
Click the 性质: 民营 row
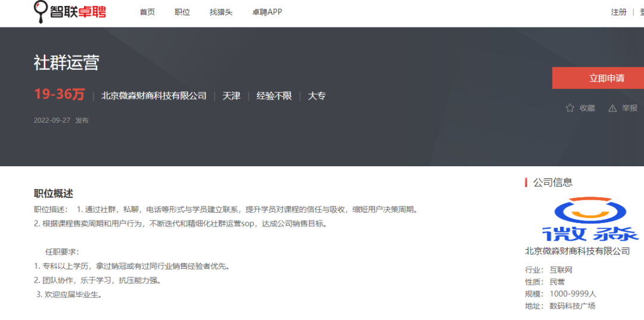coord(545,282)
